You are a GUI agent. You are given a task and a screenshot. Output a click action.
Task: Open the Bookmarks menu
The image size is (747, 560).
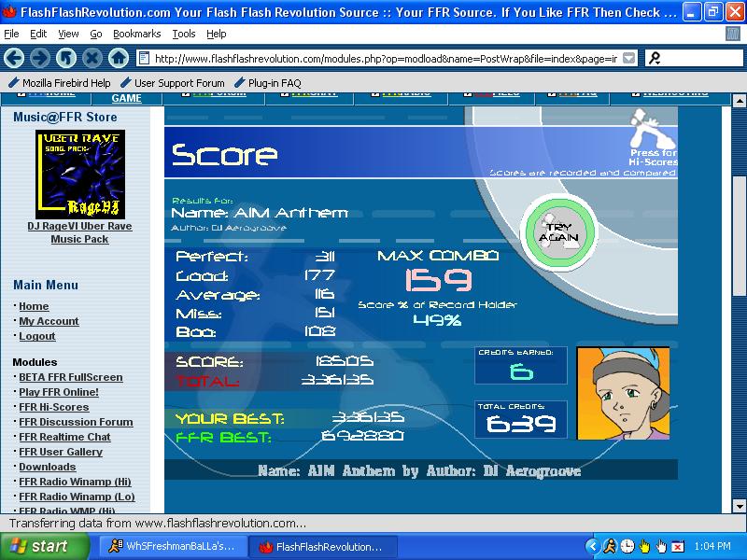(x=136, y=34)
